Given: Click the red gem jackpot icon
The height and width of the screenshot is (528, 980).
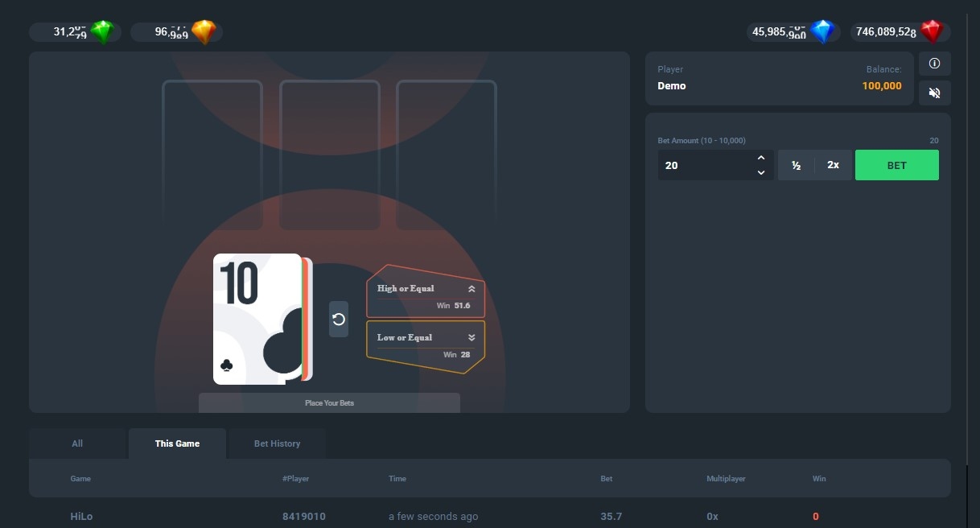Looking at the screenshot, I should [932, 32].
